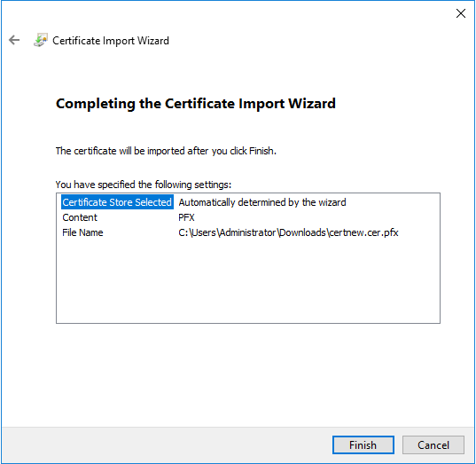Go back using the left arrow icon
This screenshot has height=464, width=476.
click(x=14, y=40)
